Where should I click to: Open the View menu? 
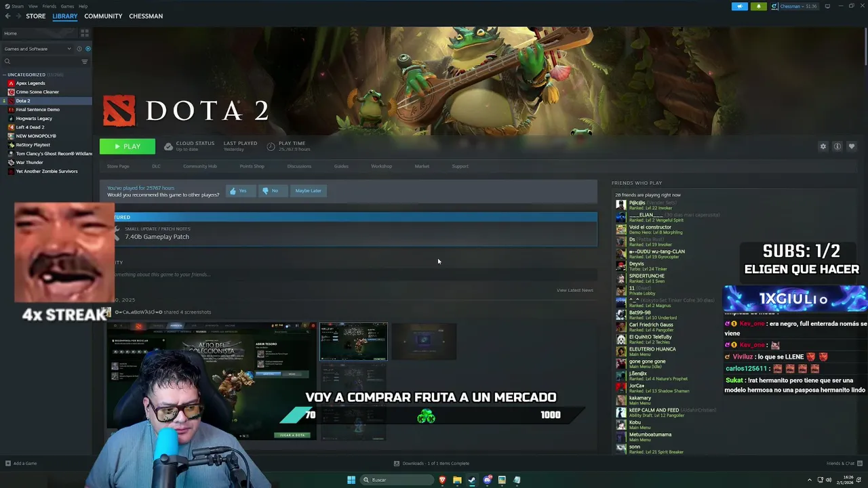pyautogui.click(x=33, y=6)
